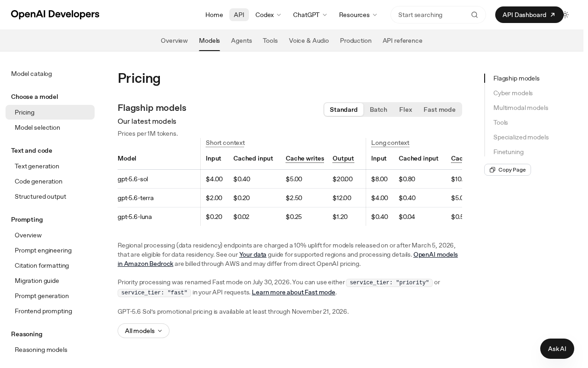Follow the Your data link
This screenshot has height=368, width=588.
(x=253, y=254)
